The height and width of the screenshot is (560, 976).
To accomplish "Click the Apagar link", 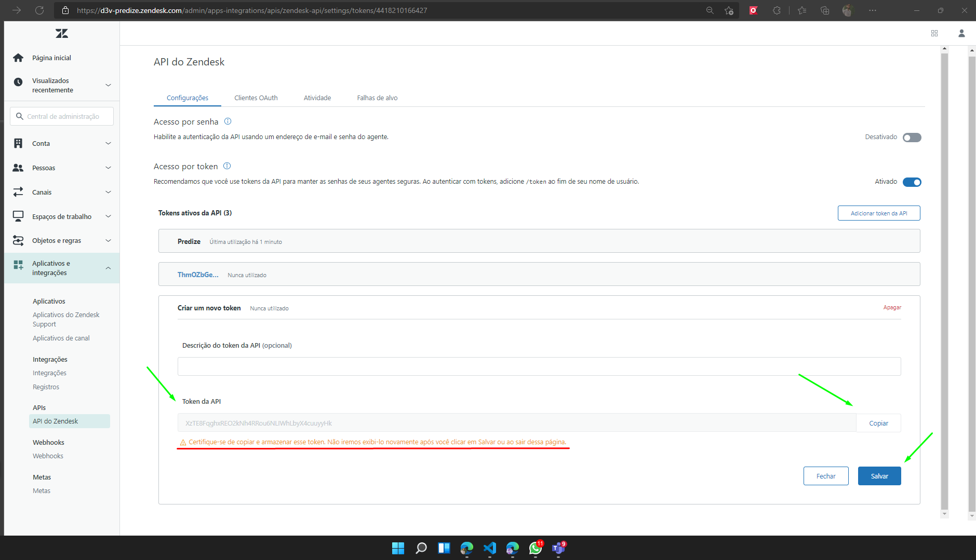I will 892,307.
